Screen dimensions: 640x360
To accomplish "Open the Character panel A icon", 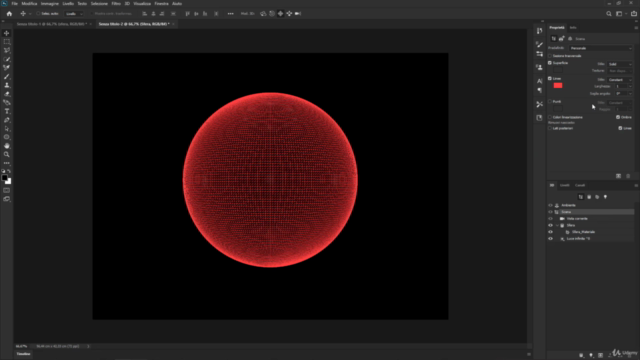I will (540, 81).
